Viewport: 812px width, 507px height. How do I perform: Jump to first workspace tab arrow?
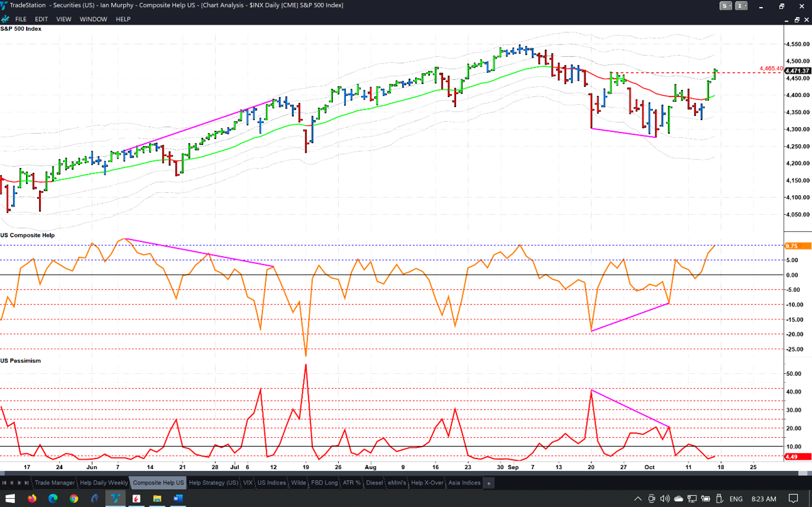point(4,483)
